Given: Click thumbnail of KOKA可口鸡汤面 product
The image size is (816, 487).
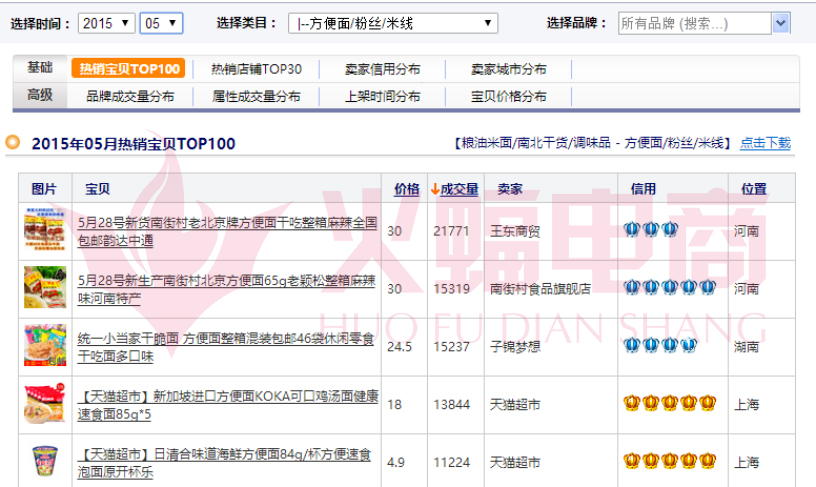Looking at the screenshot, I should coord(45,403).
